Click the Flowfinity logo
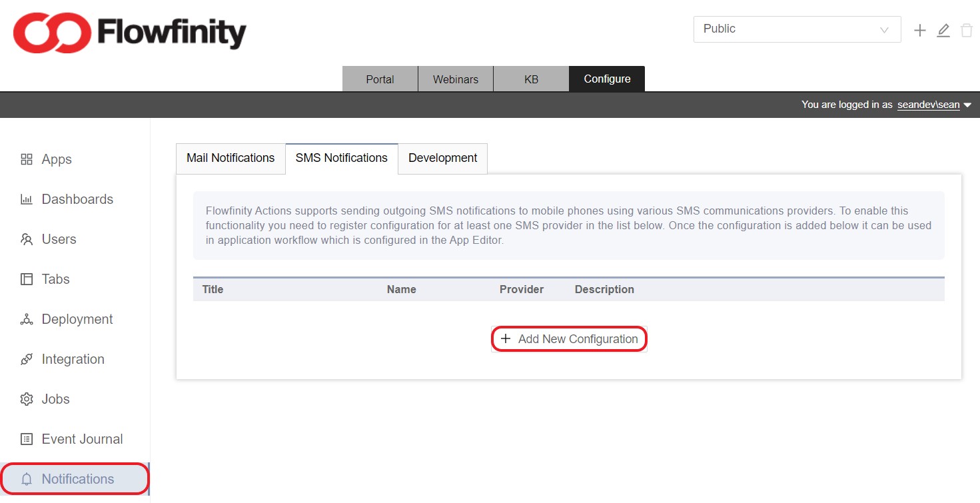The width and height of the screenshot is (980, 503). [129, 32]
